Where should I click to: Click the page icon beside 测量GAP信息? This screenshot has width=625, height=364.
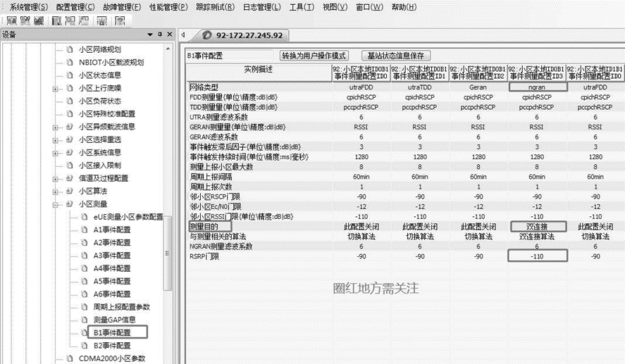pyautogui.click(x=85, y=320)
